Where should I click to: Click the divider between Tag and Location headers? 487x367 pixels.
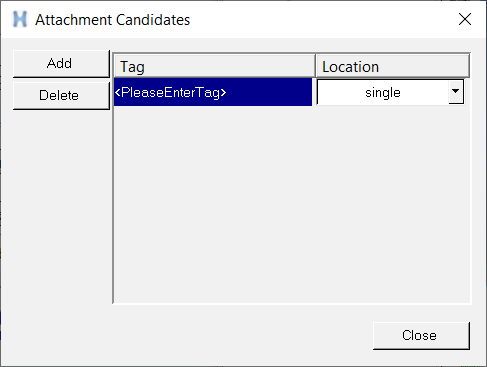315,66
